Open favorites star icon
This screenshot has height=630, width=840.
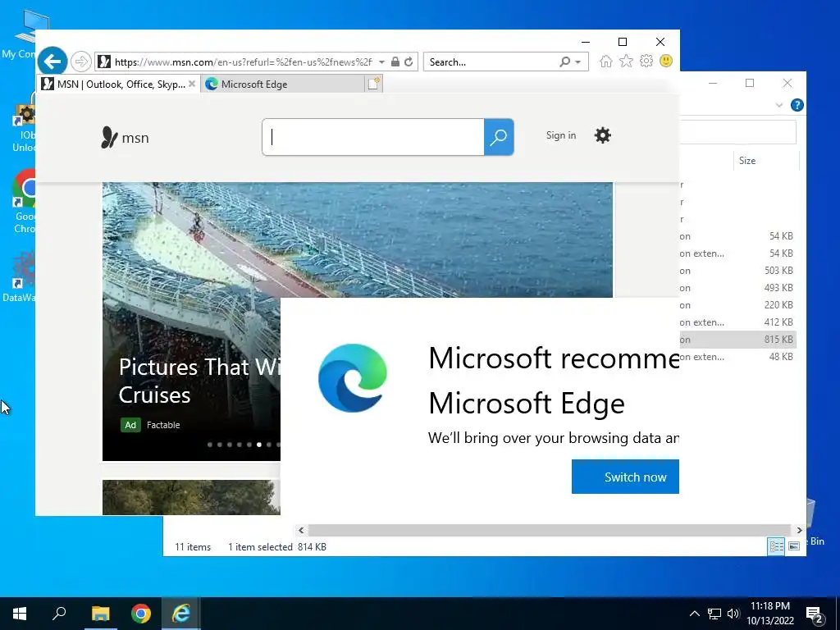click(x=626, y=61)
